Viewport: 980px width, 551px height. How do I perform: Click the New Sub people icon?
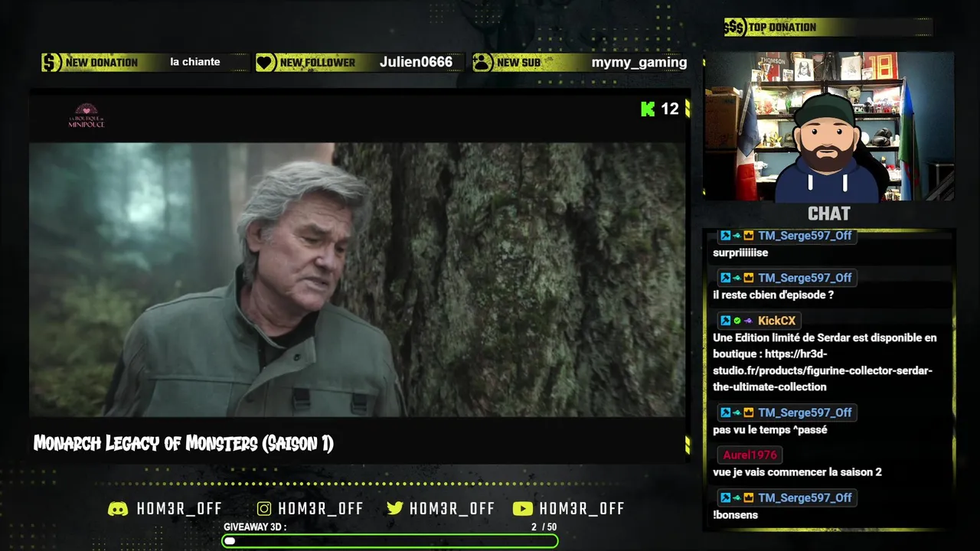coord(482,63)
